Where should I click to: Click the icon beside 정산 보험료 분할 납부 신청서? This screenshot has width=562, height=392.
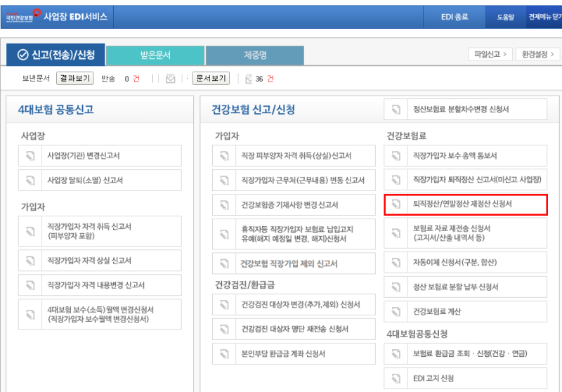tap(396, 287)
